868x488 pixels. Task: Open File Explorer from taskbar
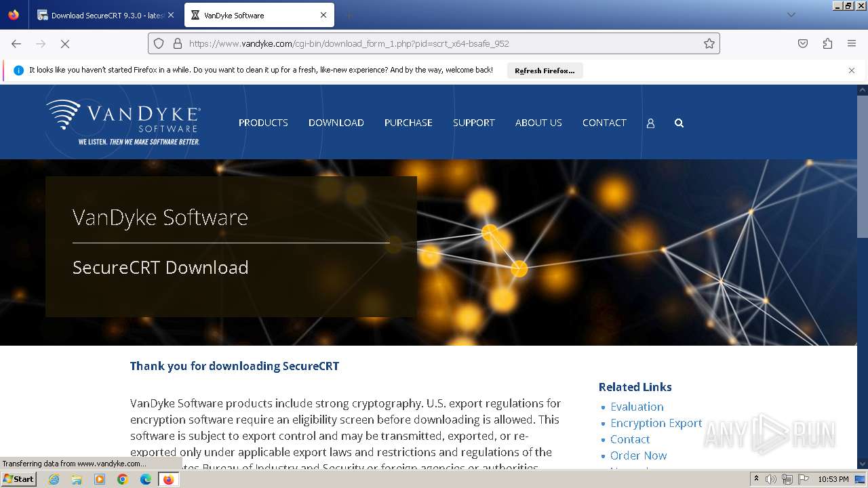[77, 479]
